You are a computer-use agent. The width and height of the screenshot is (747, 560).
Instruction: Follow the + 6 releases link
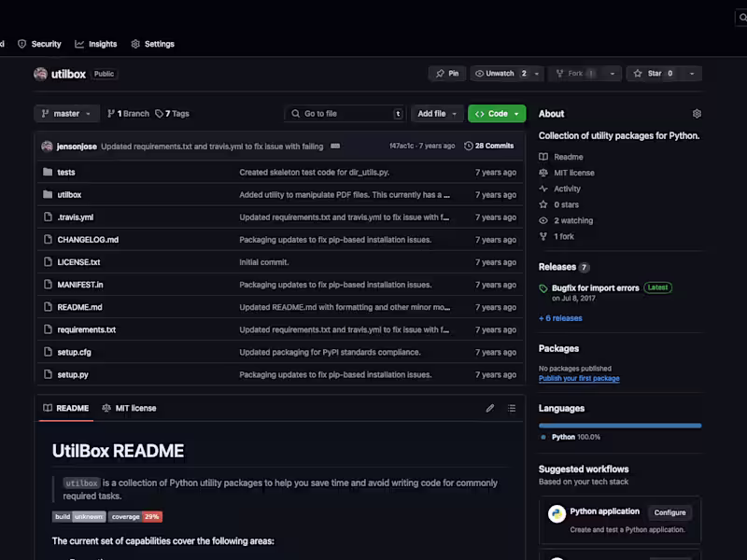560,318
